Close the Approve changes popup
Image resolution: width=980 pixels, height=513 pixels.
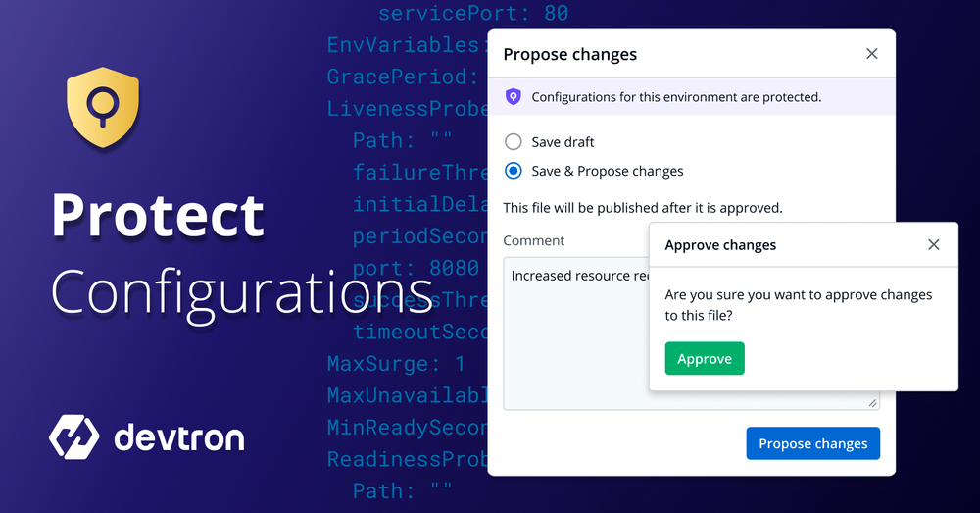pyautogui.click(x=934, y=245)
